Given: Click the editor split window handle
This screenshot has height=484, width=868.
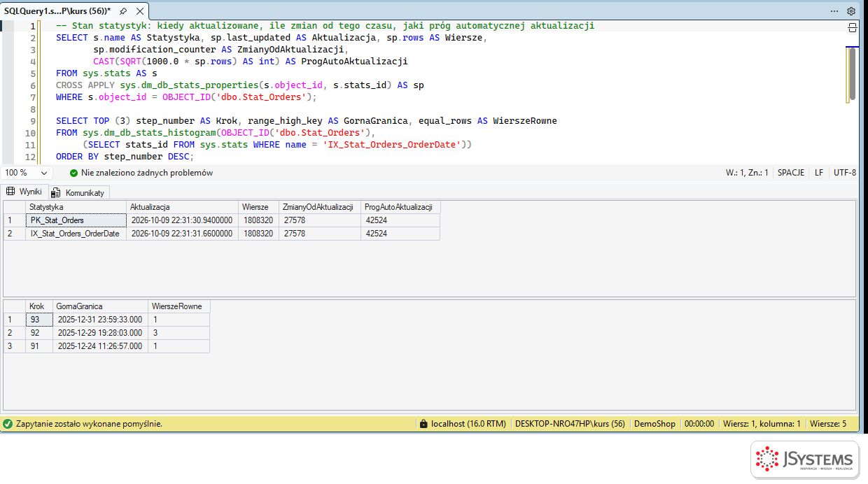Looking at the screenshot, I should tap(852, 27).
